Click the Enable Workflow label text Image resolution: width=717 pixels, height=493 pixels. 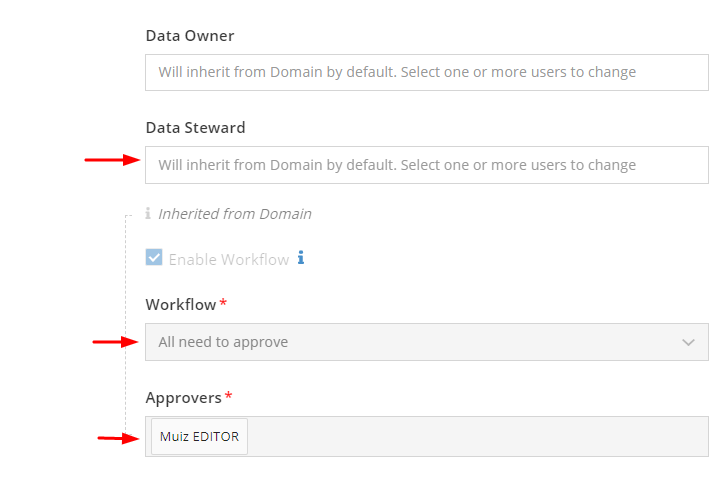(x=229, y=259)
